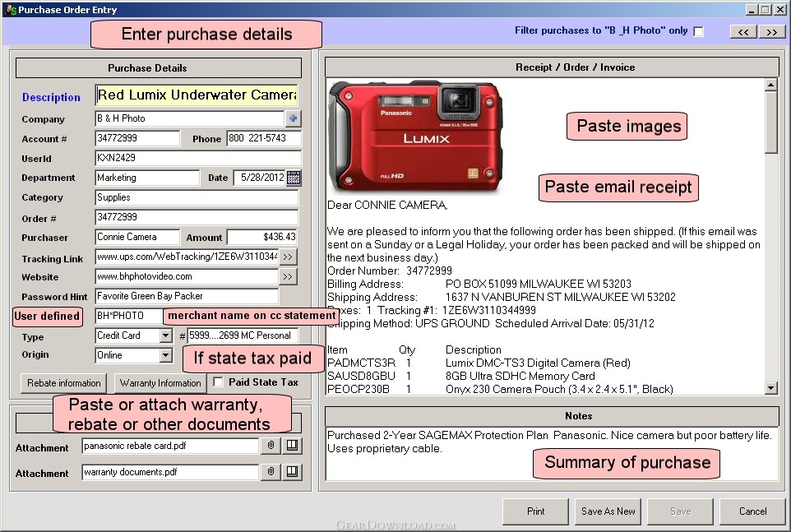
Task: Click the panasonic rebate card.pdf attachment field
Action: pyautogui.click(x=170, y=446)
